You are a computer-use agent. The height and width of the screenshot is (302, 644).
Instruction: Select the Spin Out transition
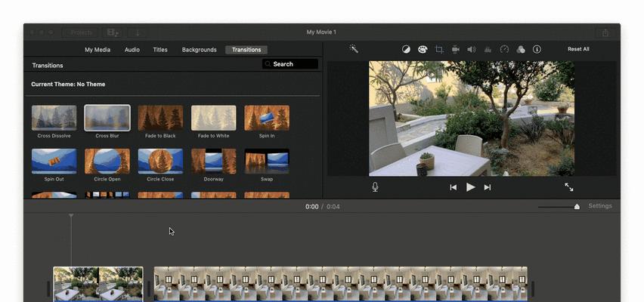[x=54, y=162]
